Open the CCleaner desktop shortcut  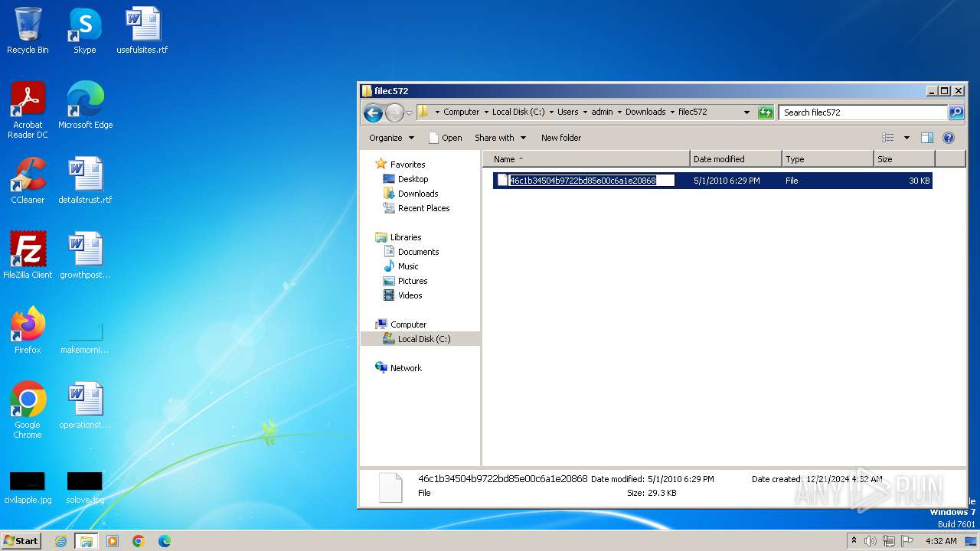[x=28, y=181]
